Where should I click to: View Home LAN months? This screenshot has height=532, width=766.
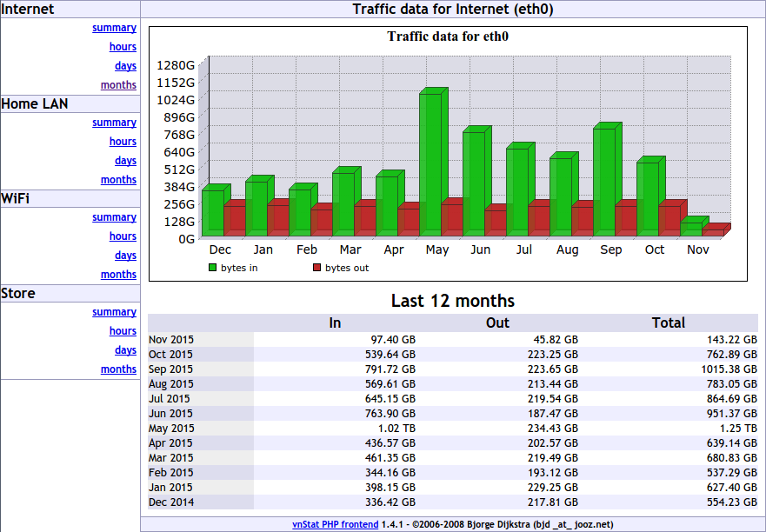[118, 180]
